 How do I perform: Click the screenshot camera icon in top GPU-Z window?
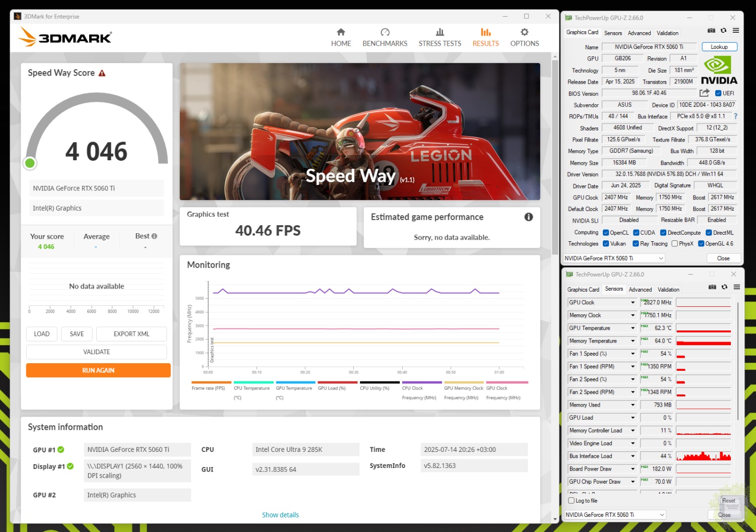coord(711,31)
